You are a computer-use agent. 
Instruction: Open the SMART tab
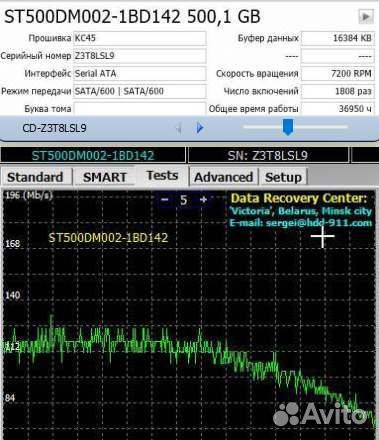[105, 177]
